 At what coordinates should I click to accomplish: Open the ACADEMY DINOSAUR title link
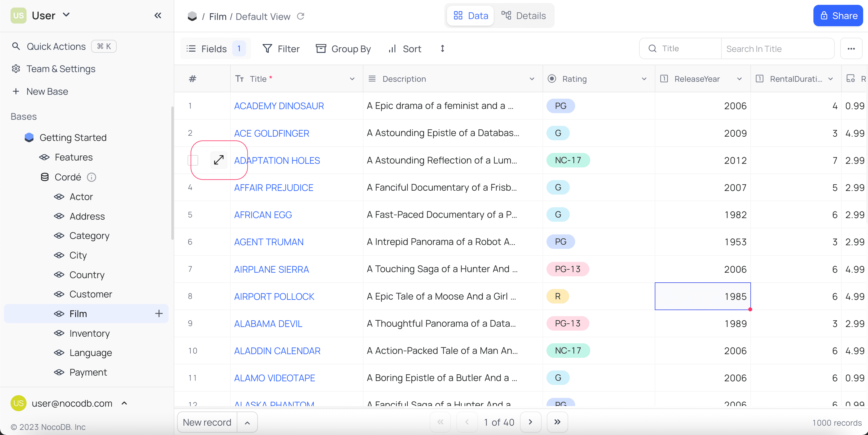point(279,106)
